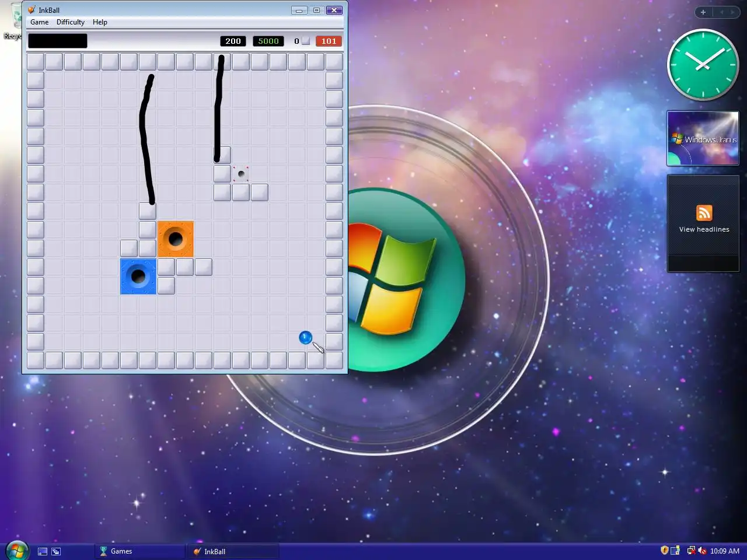Click Show Desktop quick launch icon
Image resolution: width=747 pixels, height=560 pixels.
(x=43, y=551)
